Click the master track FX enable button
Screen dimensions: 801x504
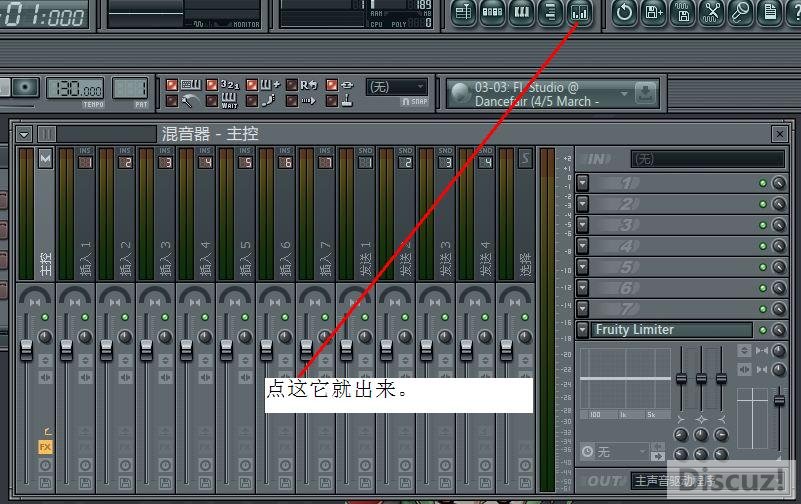click(x=45, y=447)
